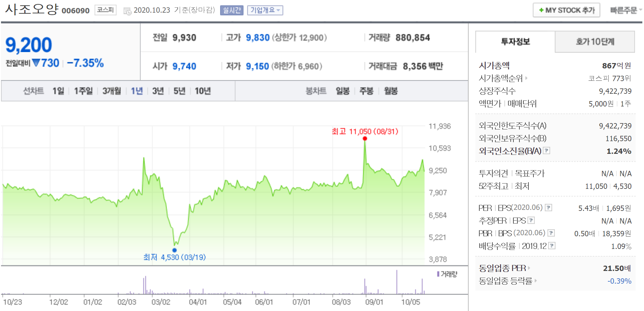
Task: Expand the 동일업종 PER arrow link
Action: point(529,268)
